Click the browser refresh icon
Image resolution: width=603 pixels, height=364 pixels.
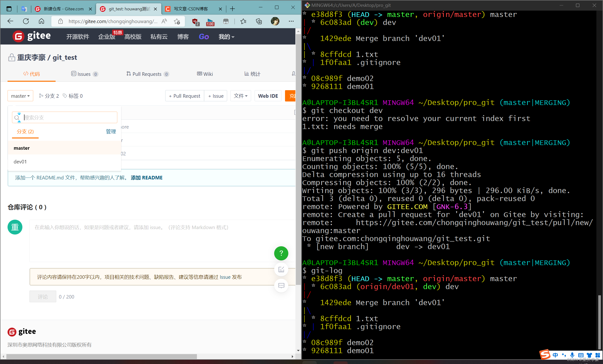pyautogui.click(x=26, y=21)
